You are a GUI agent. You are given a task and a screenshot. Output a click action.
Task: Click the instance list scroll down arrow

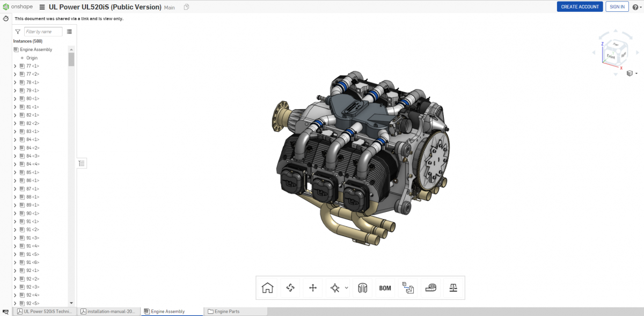tap(71, 303)
